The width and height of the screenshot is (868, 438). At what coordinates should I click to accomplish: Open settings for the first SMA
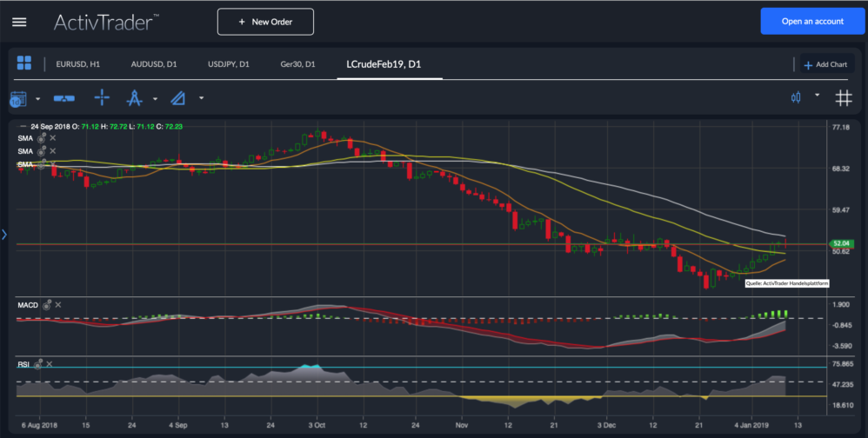tap(42, 137)
